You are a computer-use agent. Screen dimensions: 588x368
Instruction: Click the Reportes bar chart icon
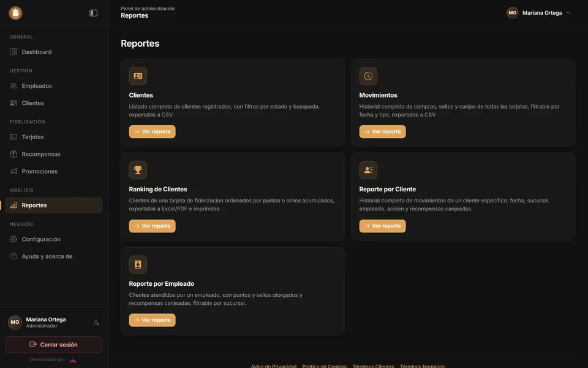13,205
